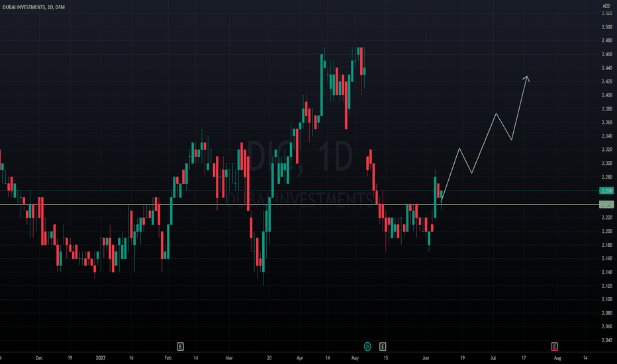Click the Mar date label
Image resolution: width=617 pixels, height=364 pixels.
tap(230, 358)
